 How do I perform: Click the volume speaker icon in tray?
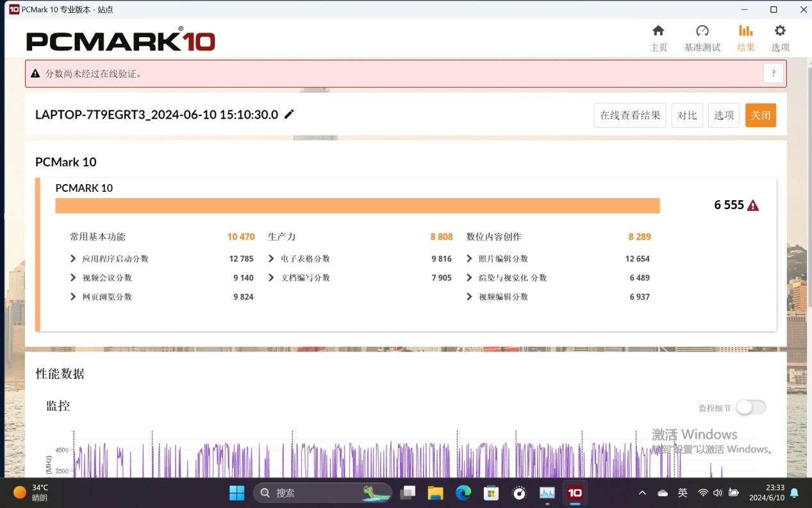[717, 493]
